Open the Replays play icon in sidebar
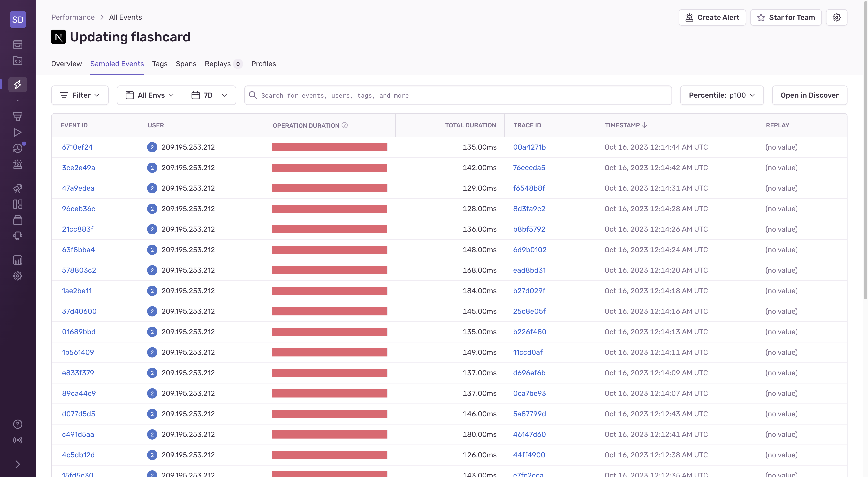The height and width of the screenshot is (477, 868). (x=18, y=132)
